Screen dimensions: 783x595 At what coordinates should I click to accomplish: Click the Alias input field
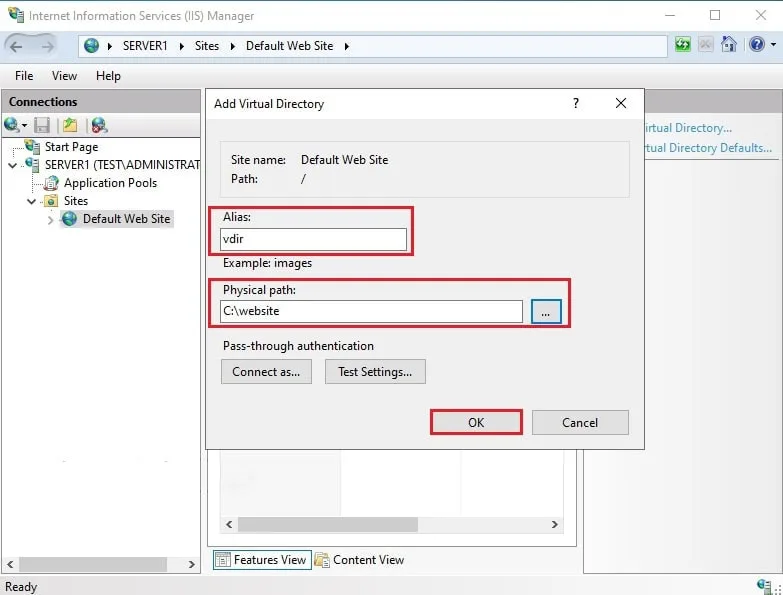click(313, 239)
